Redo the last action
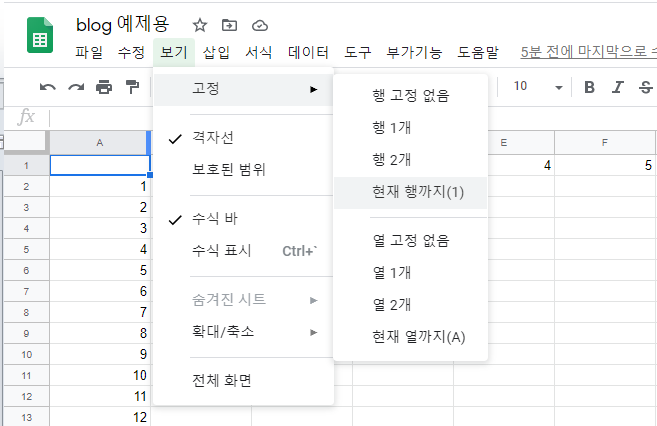The image size is (657, 426). [x=76, y=87]
